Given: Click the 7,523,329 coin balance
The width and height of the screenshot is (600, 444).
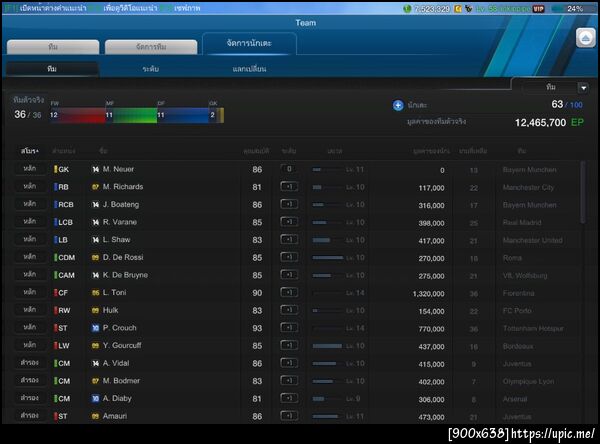Looking at the screenshot, I should tap(431, 8).
